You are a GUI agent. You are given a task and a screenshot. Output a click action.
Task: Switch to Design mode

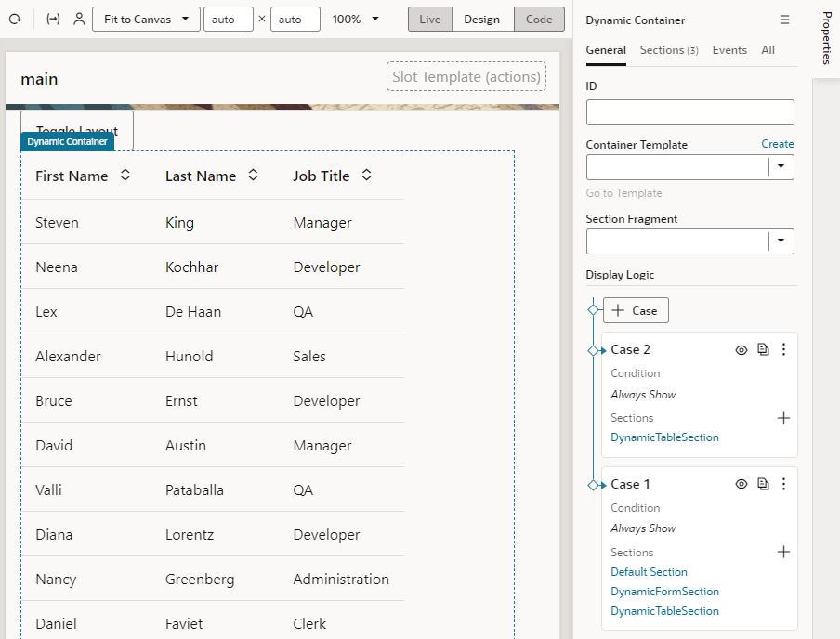click(482, 20)
